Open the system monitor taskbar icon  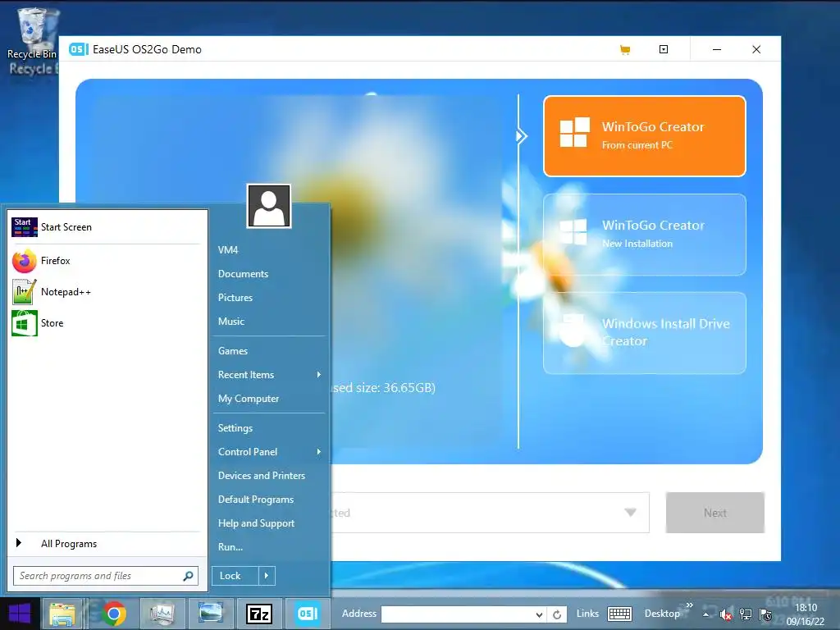pyautogui.click(x=162, y=614)
